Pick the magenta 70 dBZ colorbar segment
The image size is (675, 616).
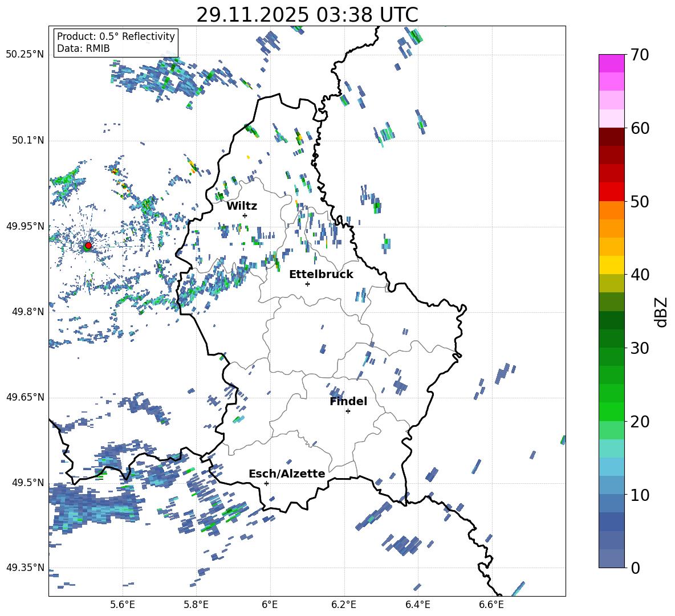(x=612, y=63)
